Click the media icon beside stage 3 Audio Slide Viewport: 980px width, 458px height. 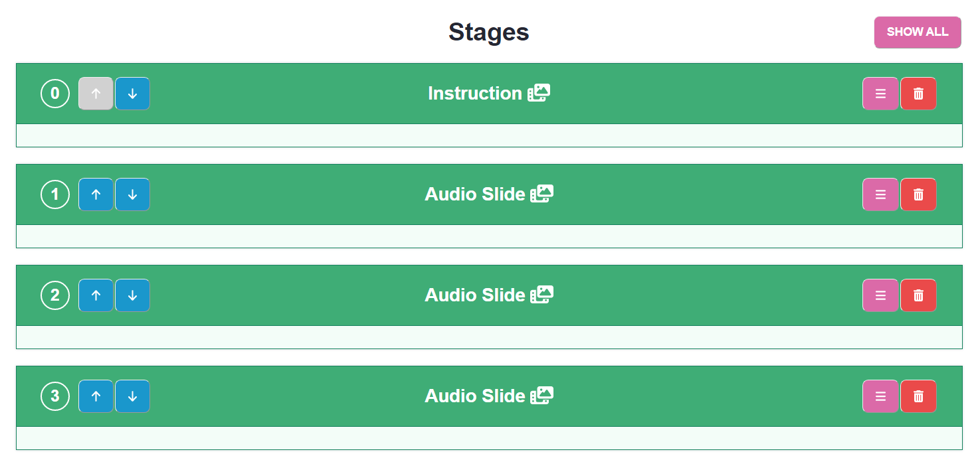541,396
